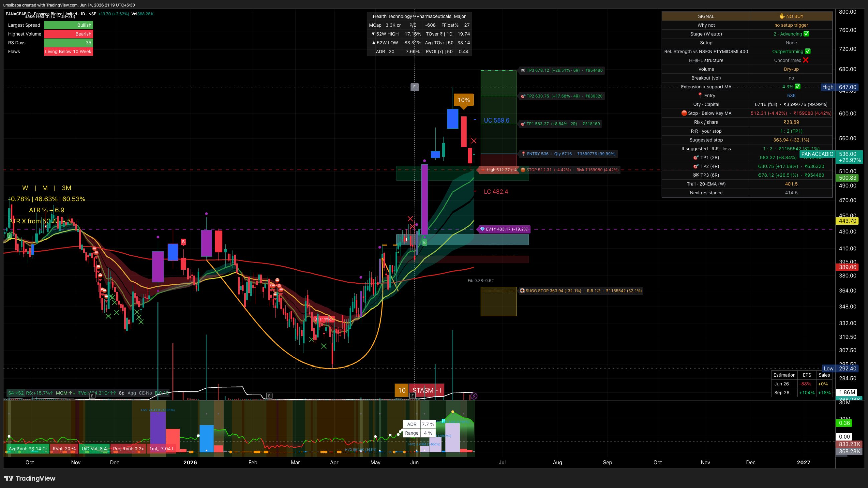The height and width of the screenshot is (488, 868).
Task: Click the target icon beside TP2 (4R) row
Action: tap(696, 166)
